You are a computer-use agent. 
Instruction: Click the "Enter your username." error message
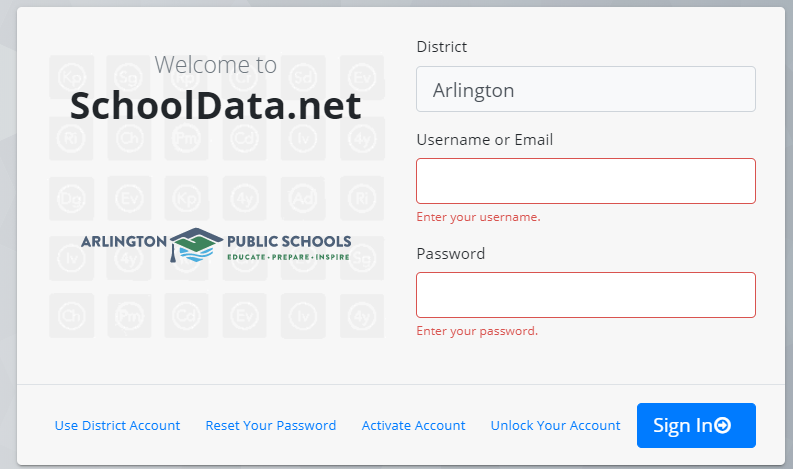tap(478, 217)
